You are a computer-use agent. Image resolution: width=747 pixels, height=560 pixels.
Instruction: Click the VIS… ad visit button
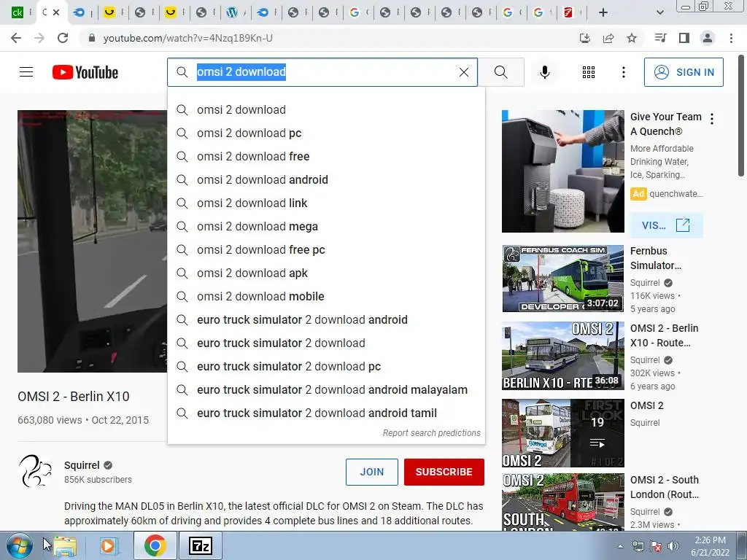coord(666,225)
